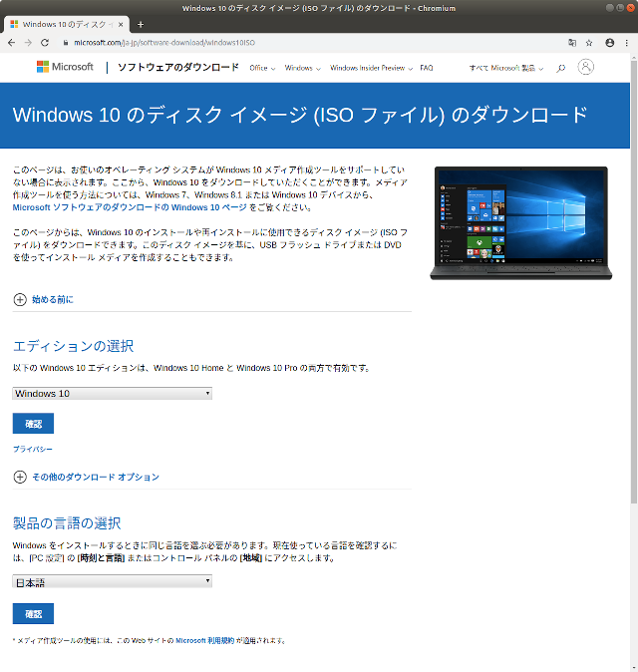
Task: Click the Windows 10 laptop image
Action: pyautogui.click(x=521, y=223)
